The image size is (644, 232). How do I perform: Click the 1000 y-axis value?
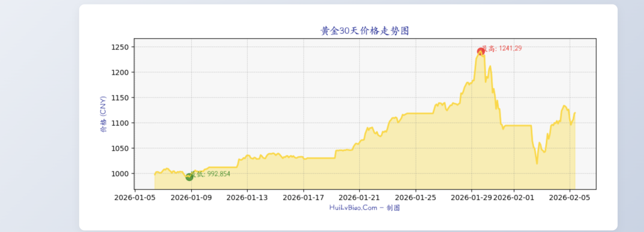point(120,174)
